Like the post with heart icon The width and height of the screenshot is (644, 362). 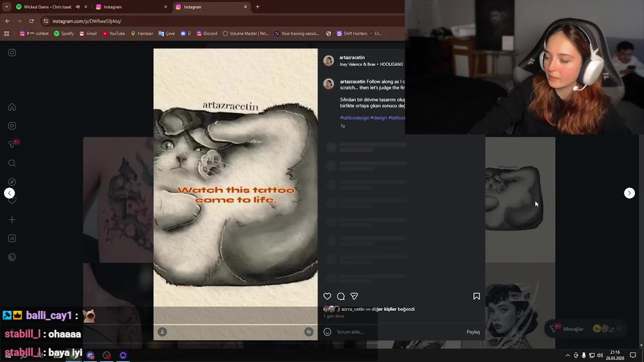tap(328, 296)
